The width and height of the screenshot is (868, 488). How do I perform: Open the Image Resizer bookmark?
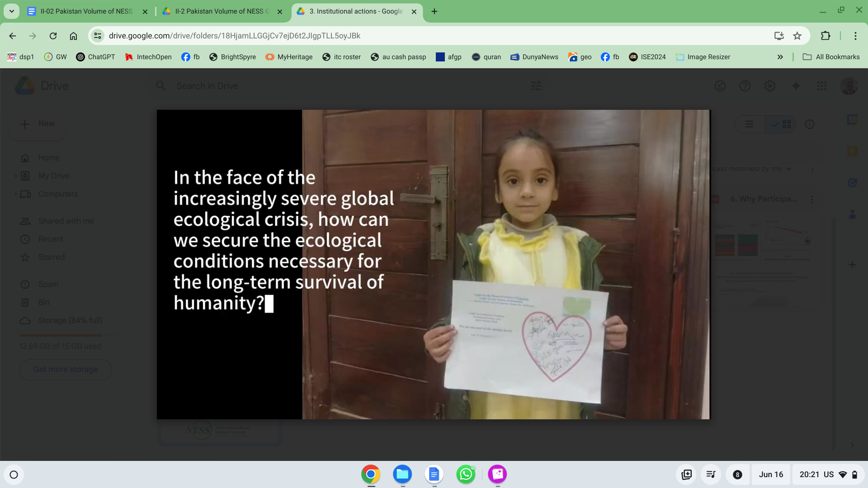coord(703,57)
